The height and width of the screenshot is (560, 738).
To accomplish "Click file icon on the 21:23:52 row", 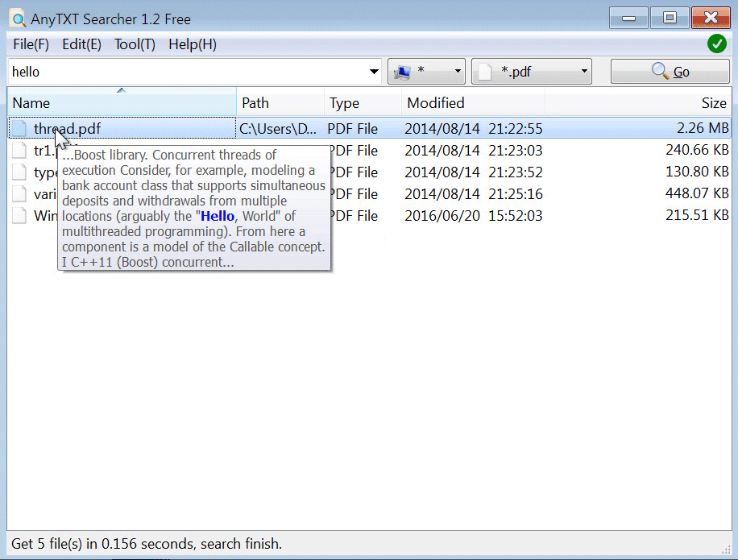I will click(x=19, y=172).
